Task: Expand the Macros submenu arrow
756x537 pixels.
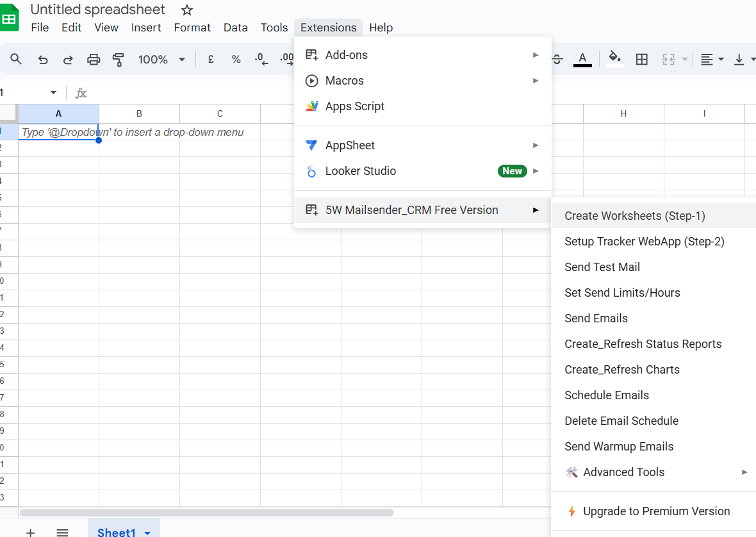Action: (x=535, y=81)
